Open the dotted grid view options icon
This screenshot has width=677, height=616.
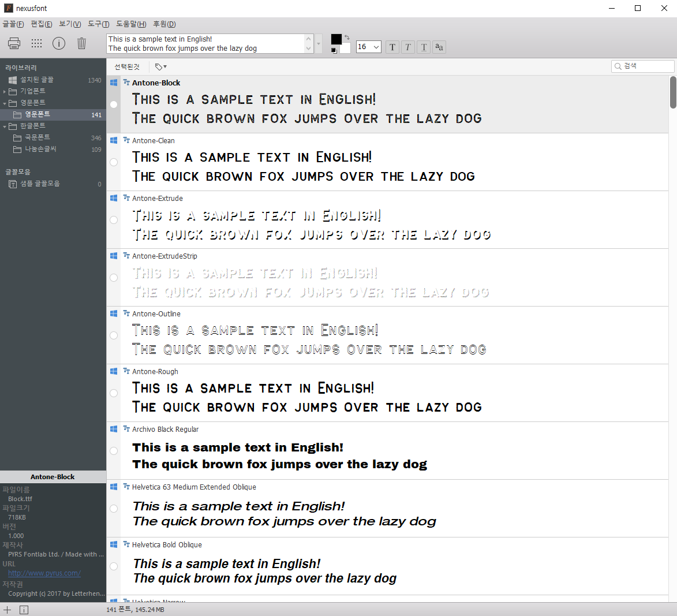(x=37, y=43)
